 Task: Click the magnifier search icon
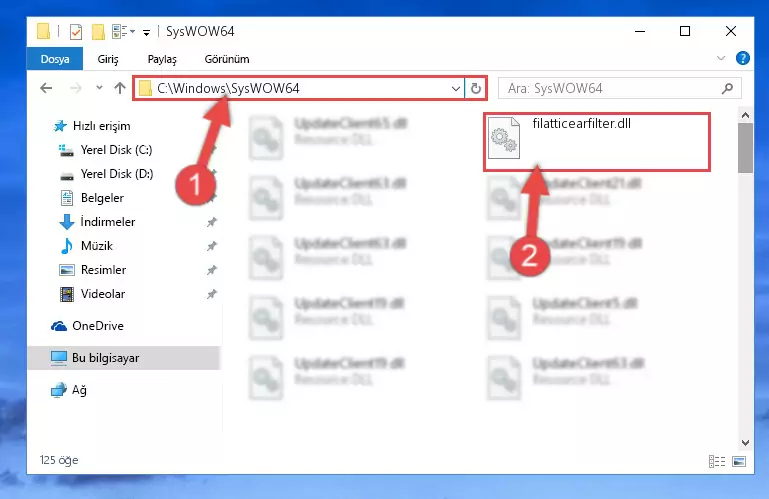click(727, 88)
